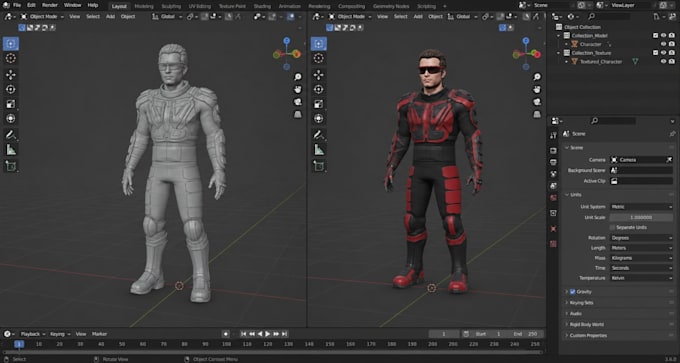Image resolution: width=680 pixels, height=363 pixels.
Task: Open the Output properties tab icon
Action: pyautogui.click(x=553, y=162)
